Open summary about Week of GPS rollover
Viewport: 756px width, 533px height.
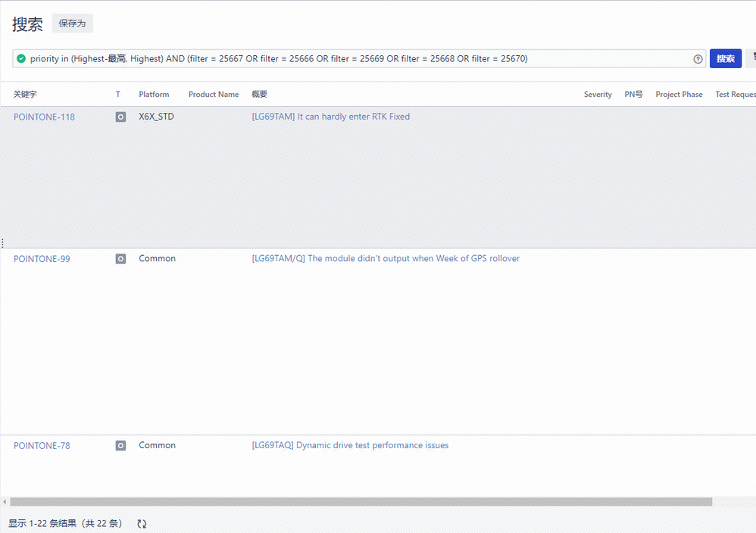[386, 258]
